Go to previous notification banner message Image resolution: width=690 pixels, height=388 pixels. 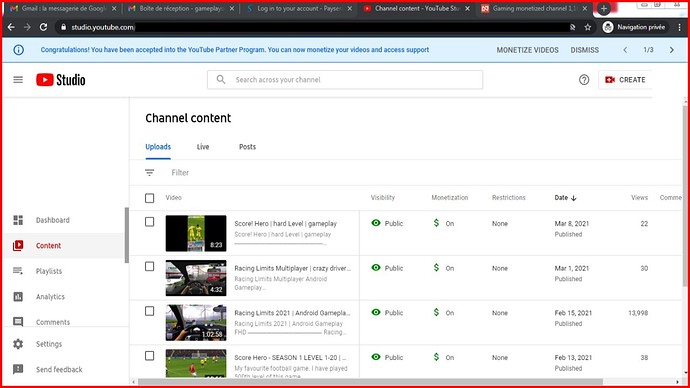[625, 50]
